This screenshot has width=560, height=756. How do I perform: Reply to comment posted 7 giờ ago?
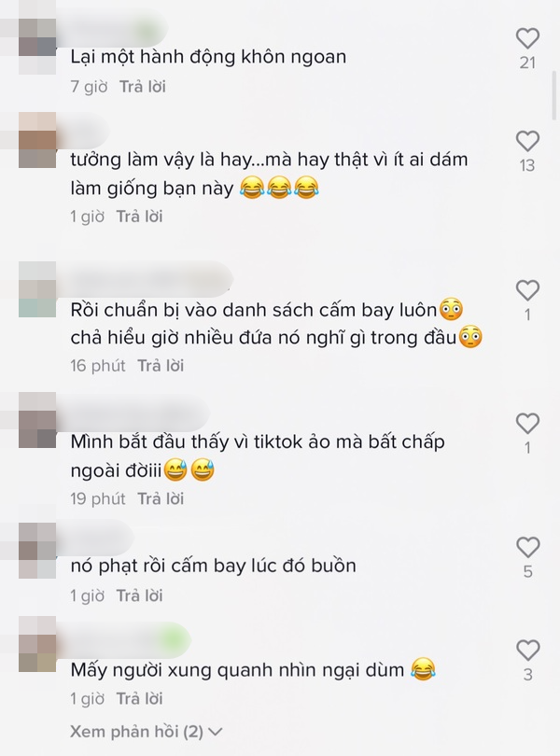click(x=143, y=87)
